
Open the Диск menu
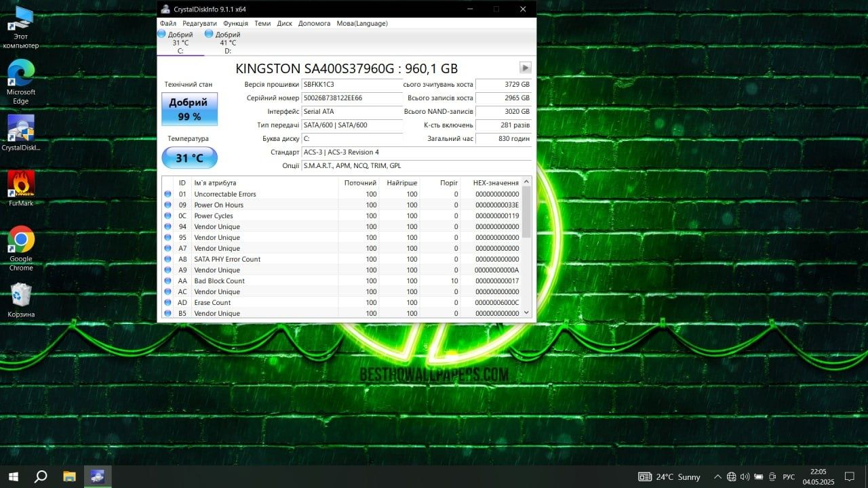pos(285,23)
